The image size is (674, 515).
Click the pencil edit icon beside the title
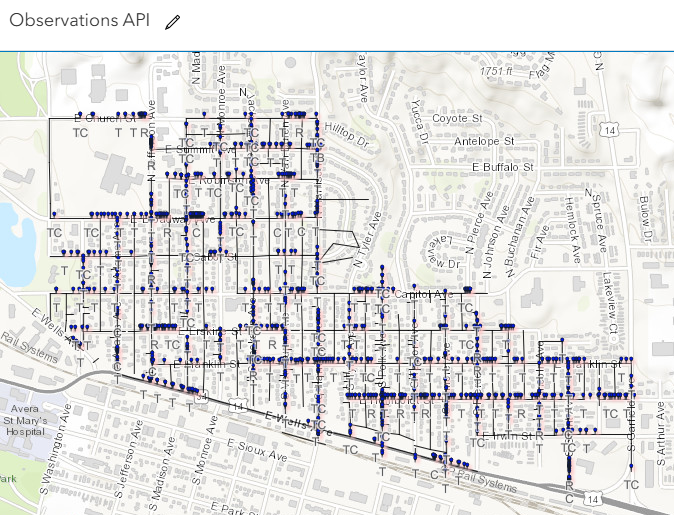172,22
